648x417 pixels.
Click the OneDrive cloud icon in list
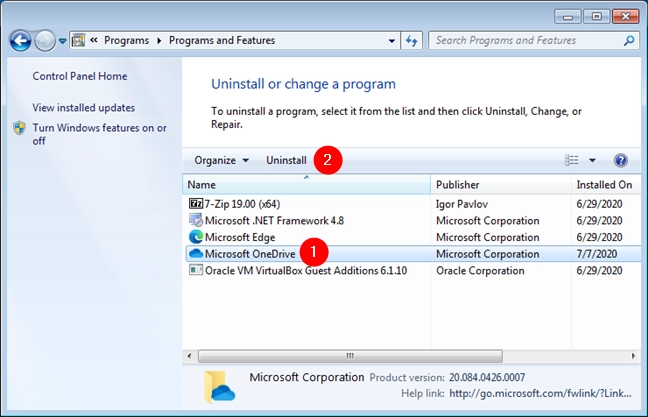(x=195, y=253)
